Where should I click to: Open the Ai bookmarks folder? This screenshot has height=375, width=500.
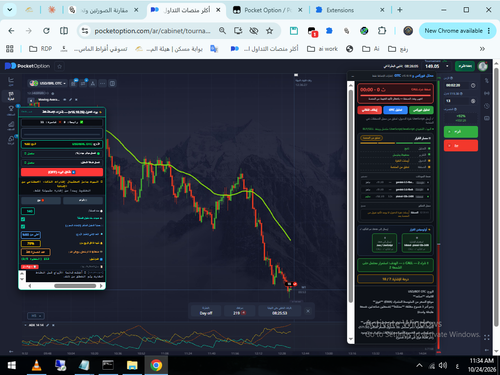pos(371,49)
